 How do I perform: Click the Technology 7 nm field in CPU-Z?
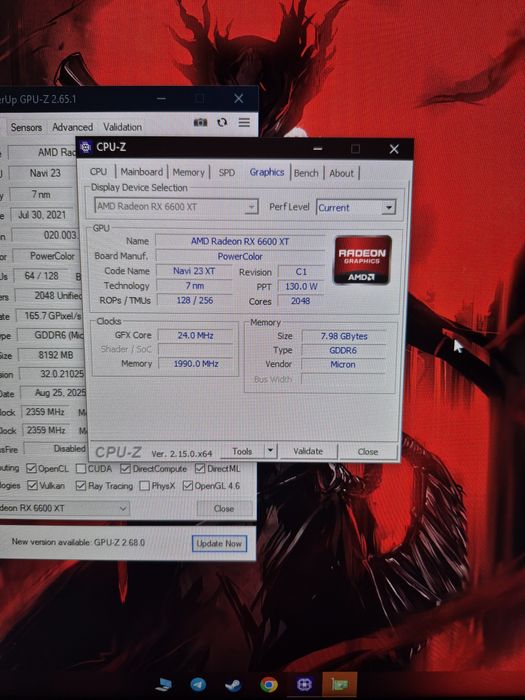point(194,286)
